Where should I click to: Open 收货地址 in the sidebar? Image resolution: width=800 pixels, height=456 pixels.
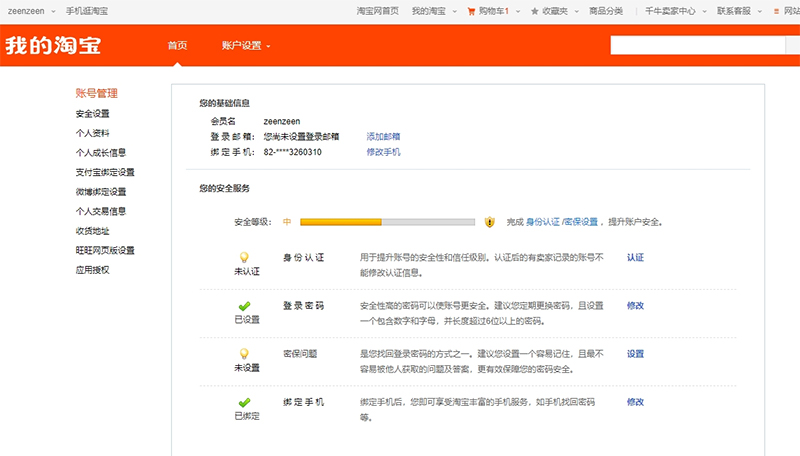point(92,231)
